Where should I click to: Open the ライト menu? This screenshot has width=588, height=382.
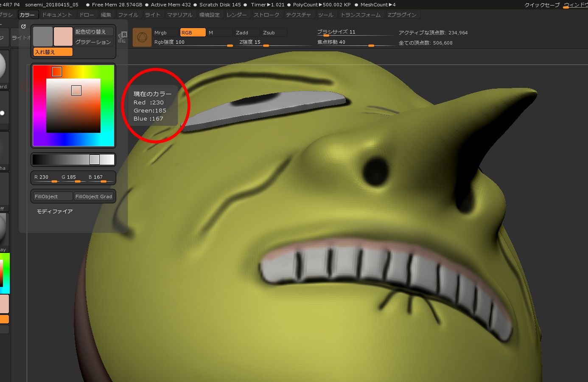[153, 15]
